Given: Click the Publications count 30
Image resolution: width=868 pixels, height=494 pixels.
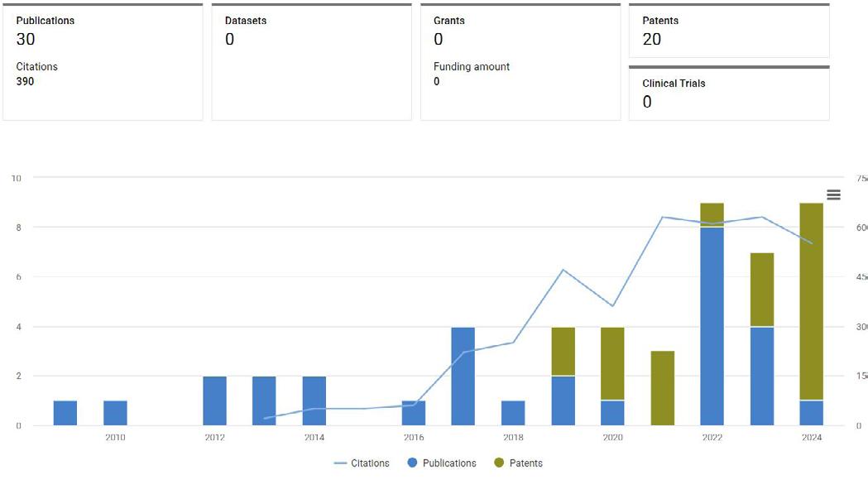Looking at the screenshot, I should [26, 40].
